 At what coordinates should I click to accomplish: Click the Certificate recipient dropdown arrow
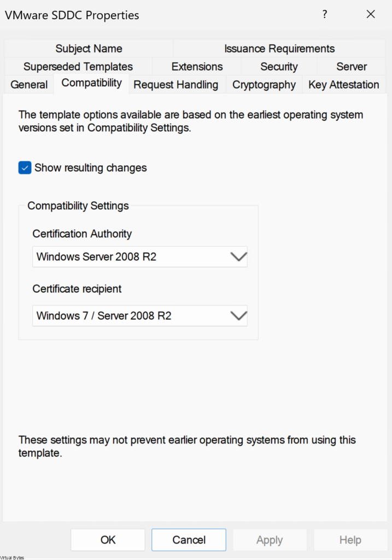pos(238,316)
